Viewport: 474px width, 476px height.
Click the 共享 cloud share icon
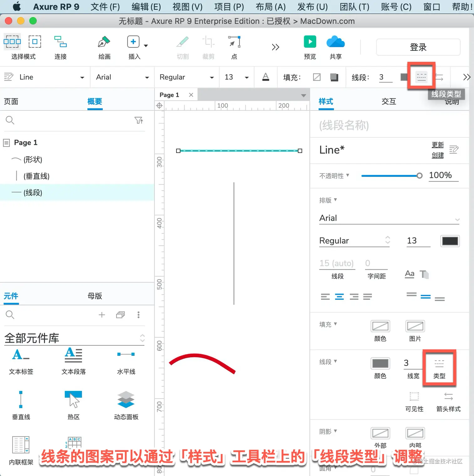(335, 42)
